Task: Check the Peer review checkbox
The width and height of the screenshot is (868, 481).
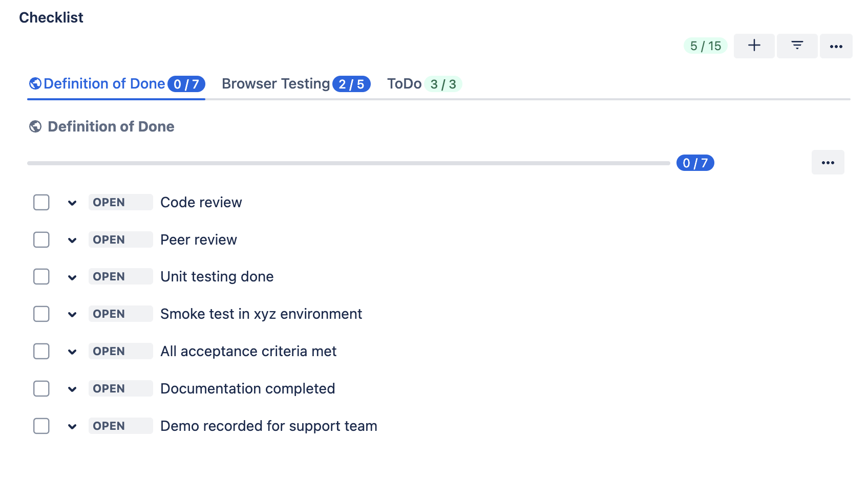Action: [x=41, y=239]
